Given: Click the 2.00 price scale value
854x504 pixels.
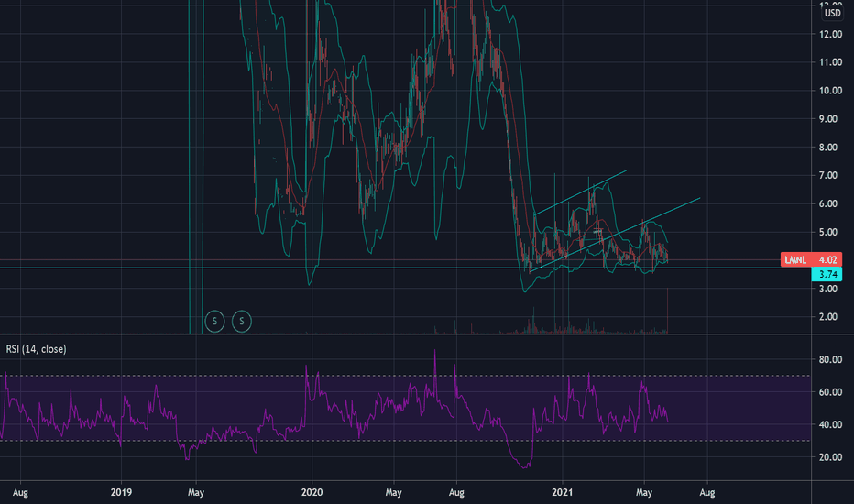Looking at the screenshot, I should (x=828, y=317).
